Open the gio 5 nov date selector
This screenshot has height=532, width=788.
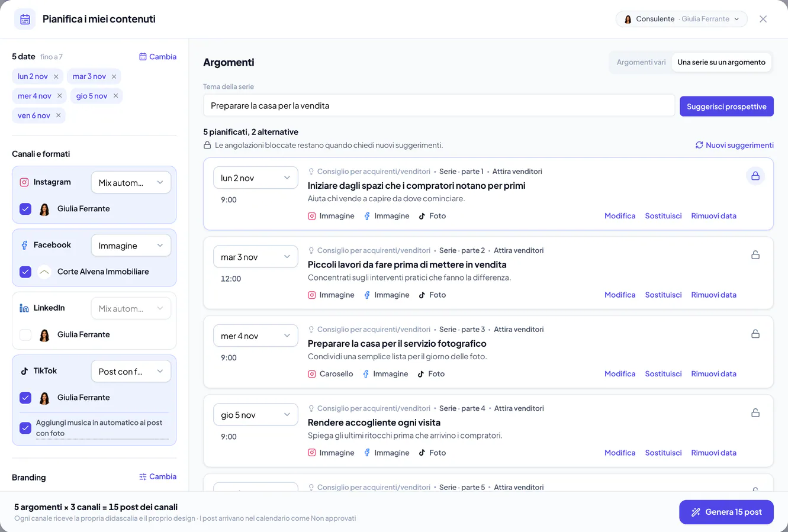click(x=255, y=415)
